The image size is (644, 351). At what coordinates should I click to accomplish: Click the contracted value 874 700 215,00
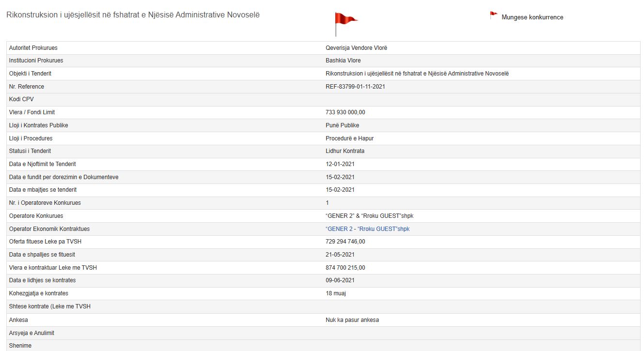(x=345, y=268)
